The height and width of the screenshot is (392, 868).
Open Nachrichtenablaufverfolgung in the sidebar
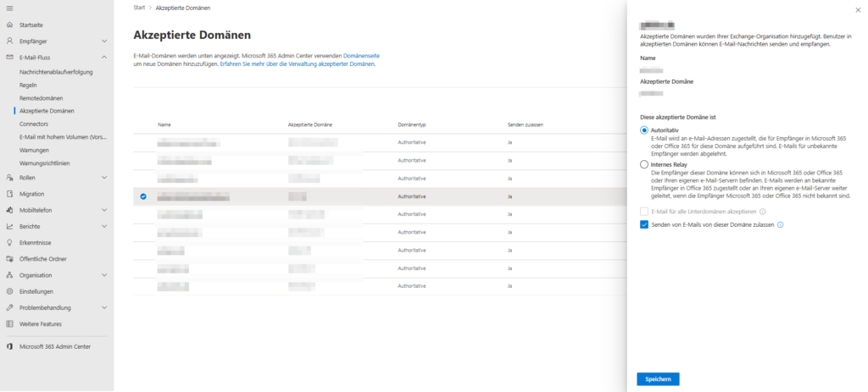[x=56, y=72]
